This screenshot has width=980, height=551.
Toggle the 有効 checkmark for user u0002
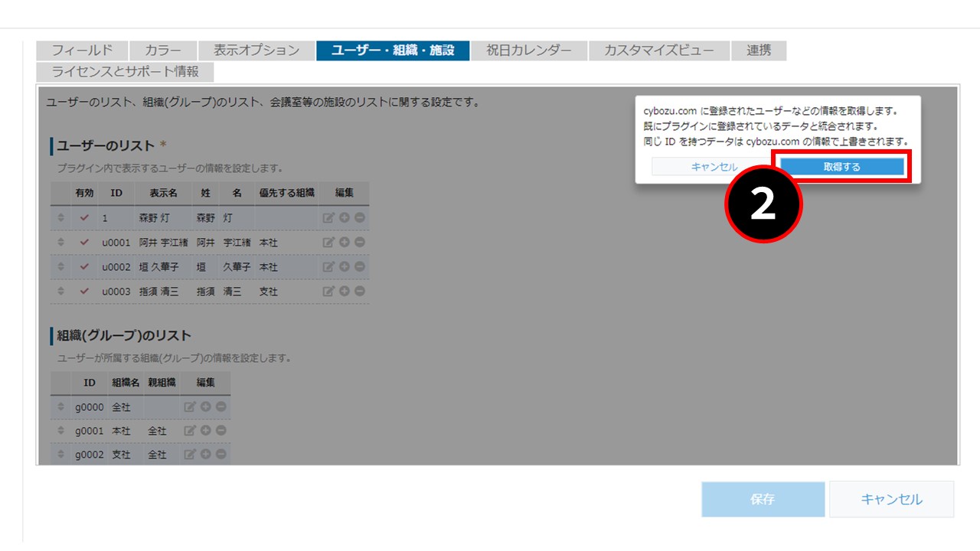[84, 267]
